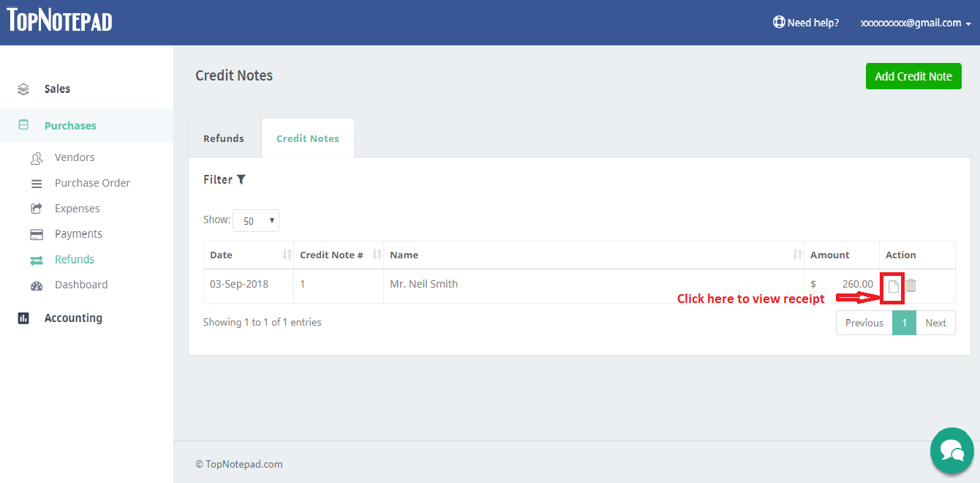Select the Credit Notes tab
This screenshot has width=980, height=483.
point(308,138)
